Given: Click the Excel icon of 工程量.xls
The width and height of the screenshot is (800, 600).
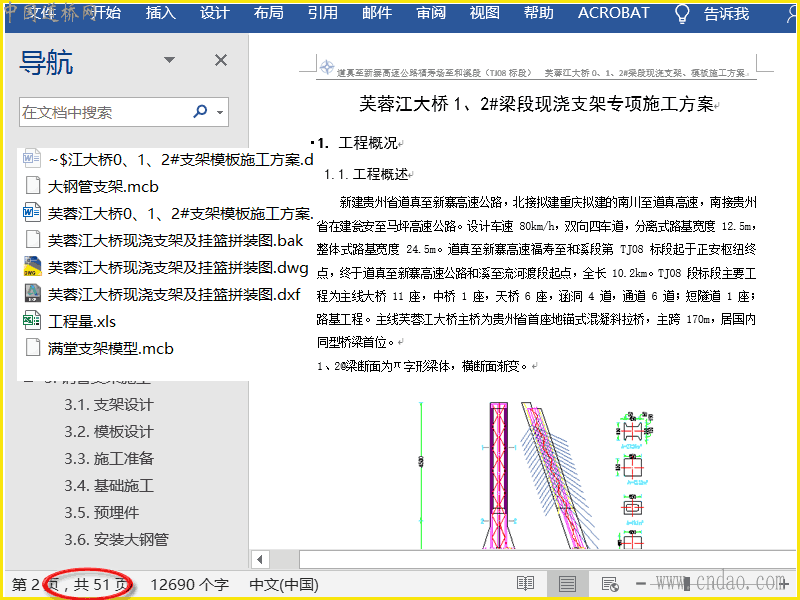Looking at the screenshot, I should [32, 320].
